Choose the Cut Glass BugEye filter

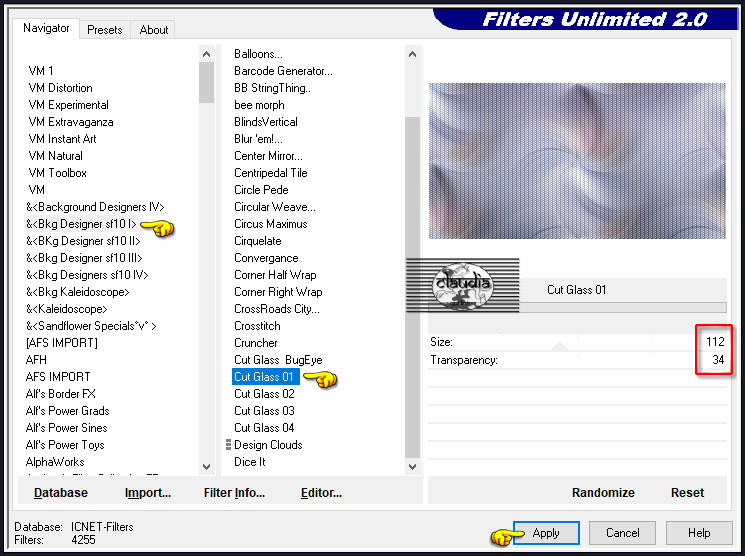(x=278, y=360)
